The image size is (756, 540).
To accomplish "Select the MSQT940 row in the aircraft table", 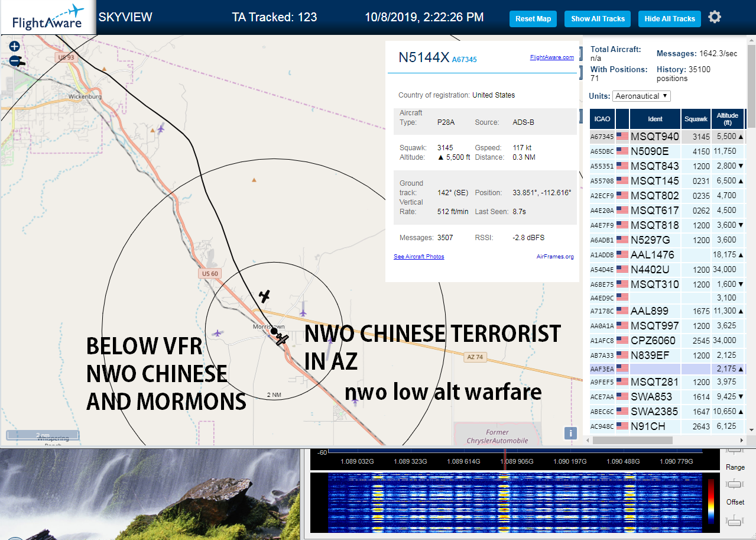I will pyautogui.click(x=667, y=137).
